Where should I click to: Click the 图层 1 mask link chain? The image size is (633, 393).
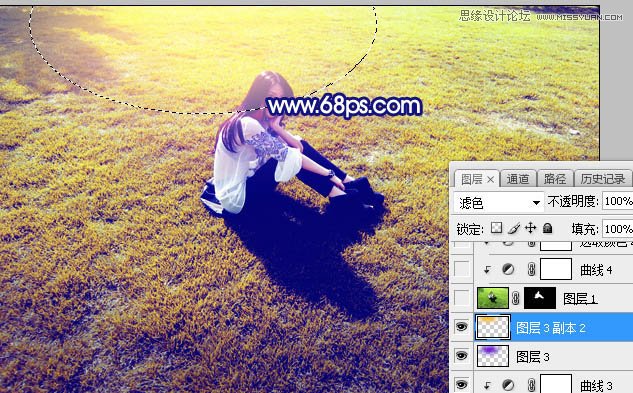[516, 298]
